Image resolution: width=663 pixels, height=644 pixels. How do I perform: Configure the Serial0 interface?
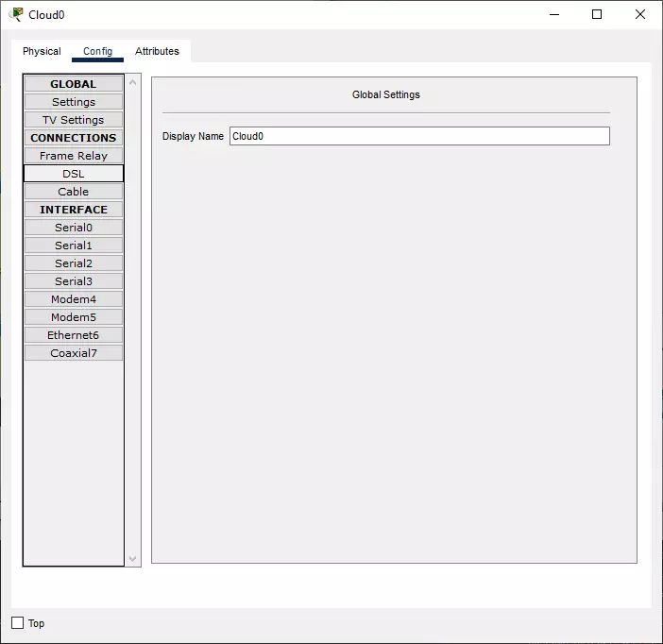pyautogui.click(x=74, y=228)
